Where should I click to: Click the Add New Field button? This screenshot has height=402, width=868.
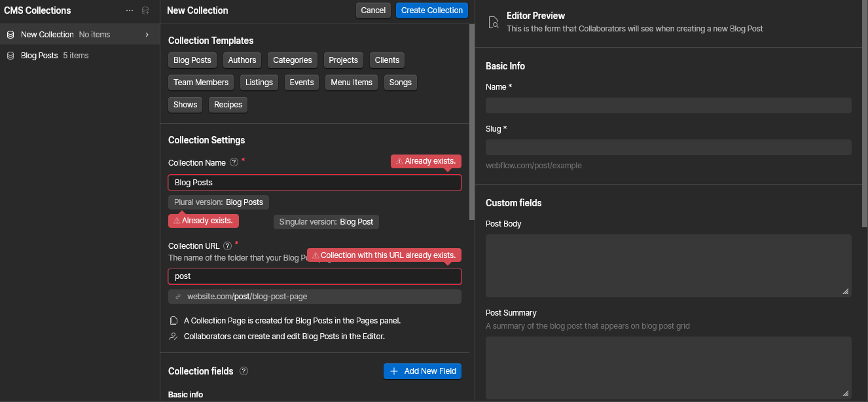click(422, 371)
